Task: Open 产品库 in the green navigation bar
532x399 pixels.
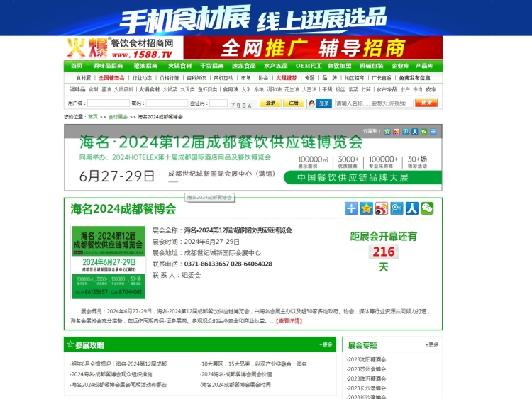Action: click(424, 66)
